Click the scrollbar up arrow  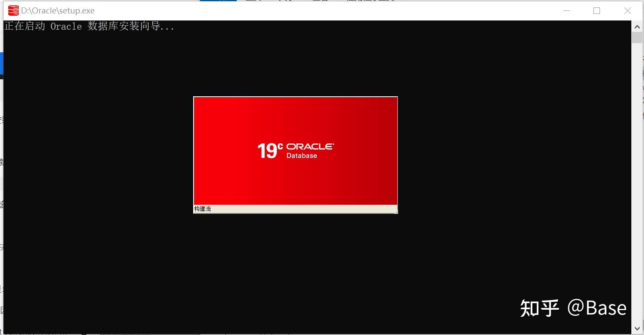[x=637, y=26]
